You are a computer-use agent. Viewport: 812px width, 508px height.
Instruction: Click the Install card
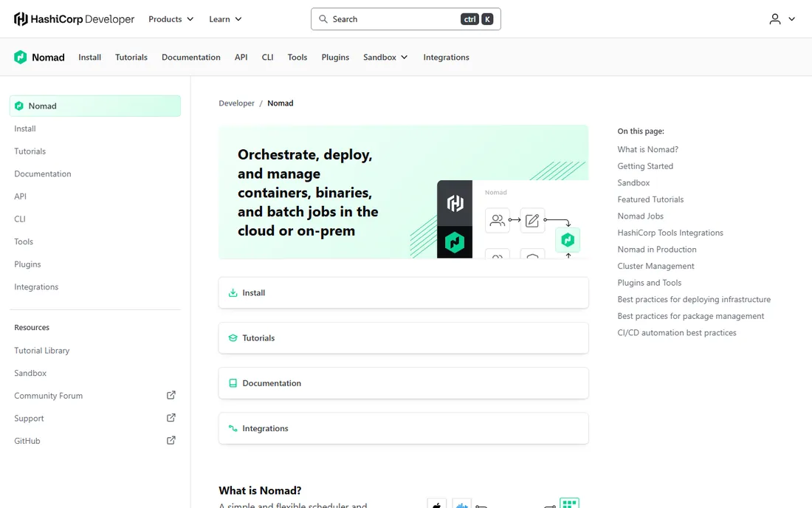(x=403, y=292)
